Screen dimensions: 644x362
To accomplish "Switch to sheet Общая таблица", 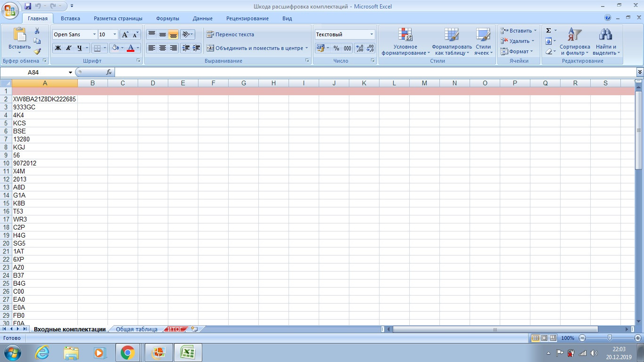I will pyautogui.click(x=137, y=329).
